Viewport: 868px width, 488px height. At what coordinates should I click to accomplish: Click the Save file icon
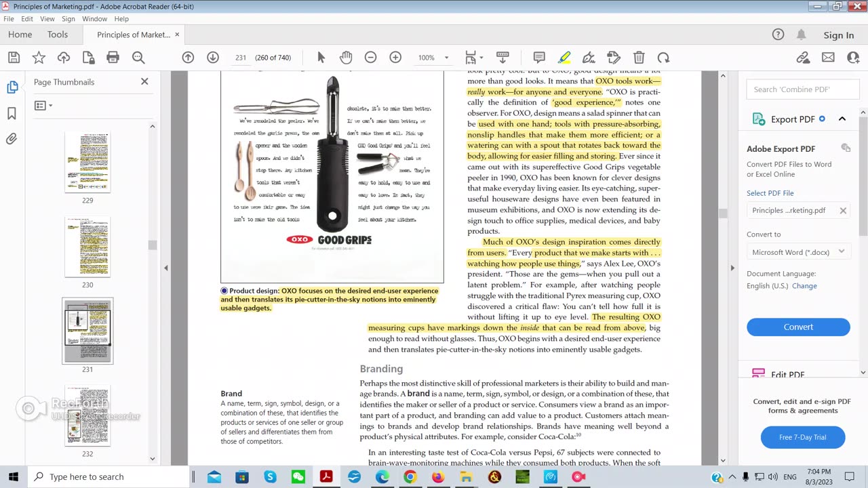pyautogui.click(x=14, y=58)
